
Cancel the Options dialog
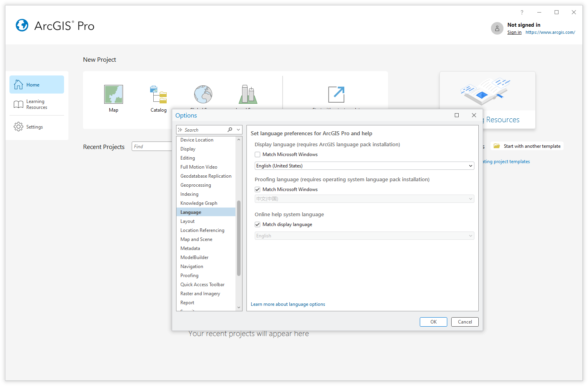tap(465, 322)
